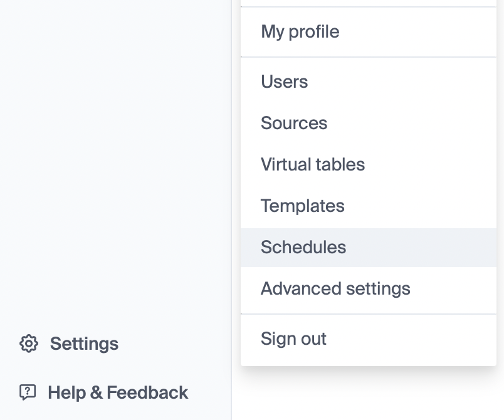504x420 pixels.
Task: Click the word "Feedback" in the sidebar
Action: coord(147,392)
